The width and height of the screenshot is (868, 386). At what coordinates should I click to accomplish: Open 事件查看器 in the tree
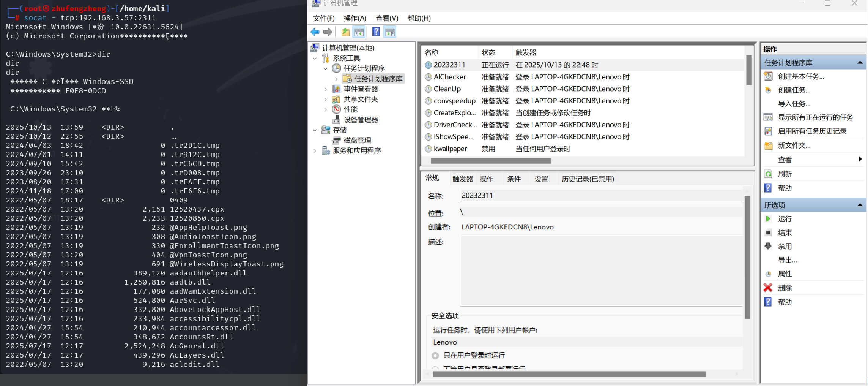361,89
